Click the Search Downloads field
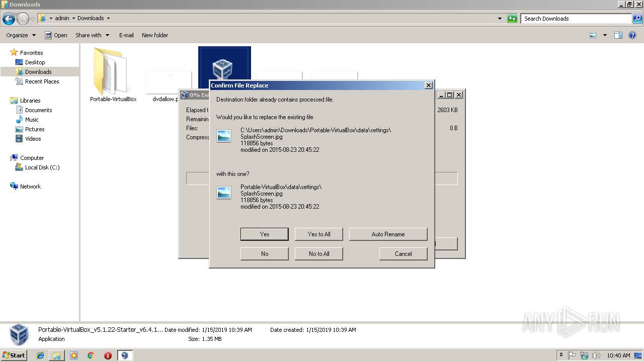 [x=577, y=19]
